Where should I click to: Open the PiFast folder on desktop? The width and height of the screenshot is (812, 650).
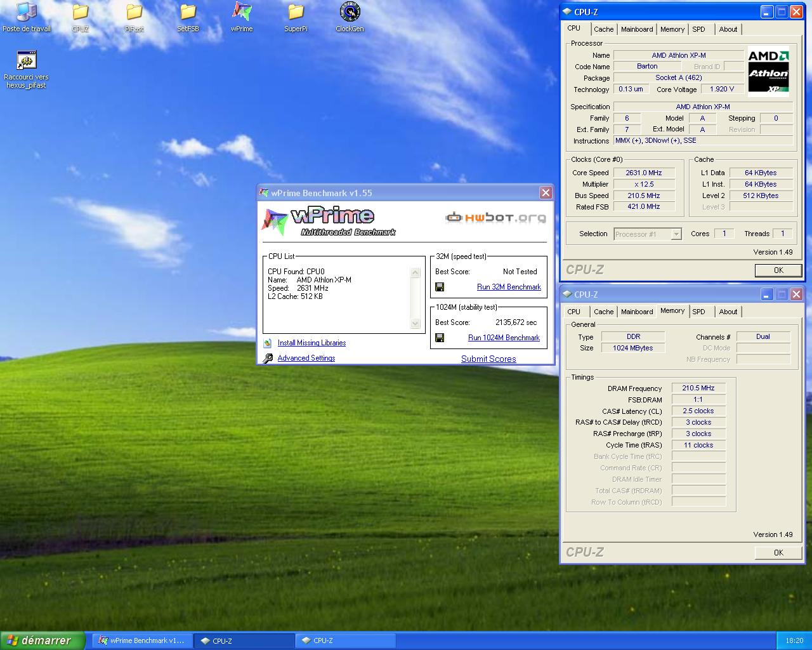(134, 17)
